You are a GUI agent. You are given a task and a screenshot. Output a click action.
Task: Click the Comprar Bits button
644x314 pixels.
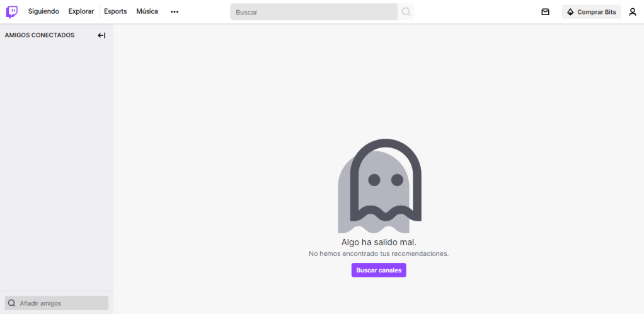591,12
